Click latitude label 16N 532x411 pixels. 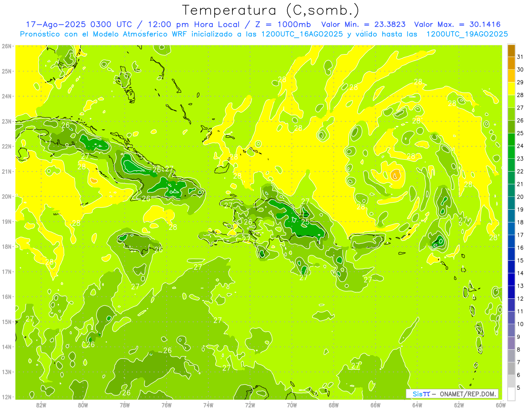coord(7,297)
